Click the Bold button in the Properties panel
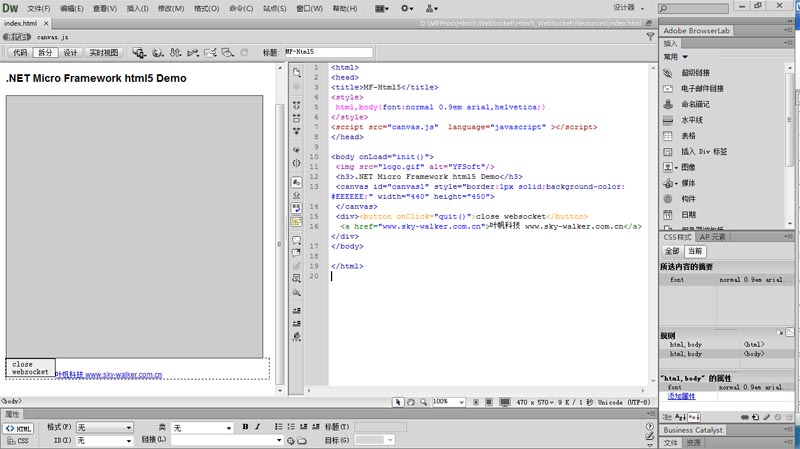The image size is (800, 449). point(245,427)
